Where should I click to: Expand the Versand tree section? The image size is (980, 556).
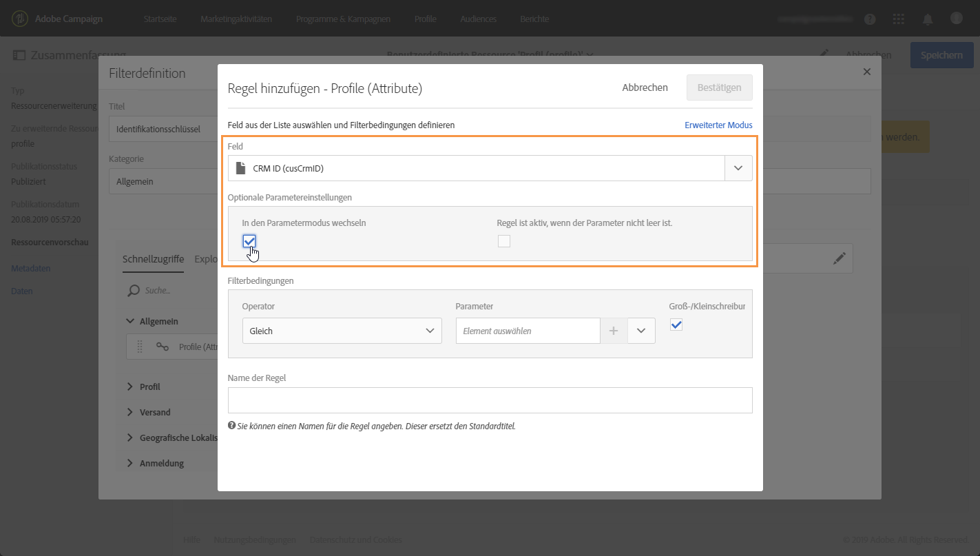tap(130, 412)
